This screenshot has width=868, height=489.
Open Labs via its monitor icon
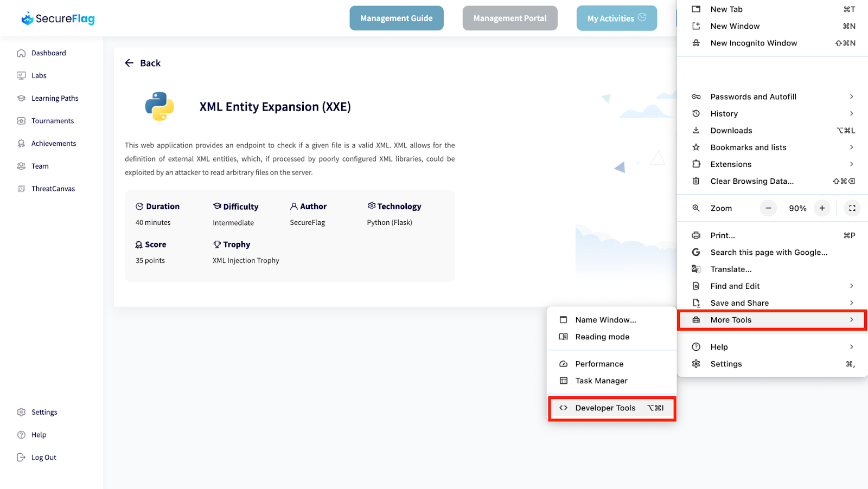(21, 76)
